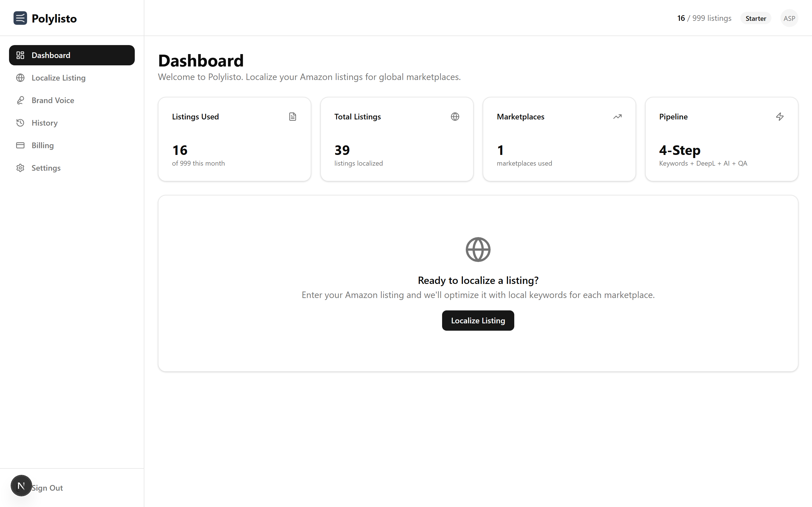Click the Polylisto logo icon
The image size is (812, 507).
(21, 18)
